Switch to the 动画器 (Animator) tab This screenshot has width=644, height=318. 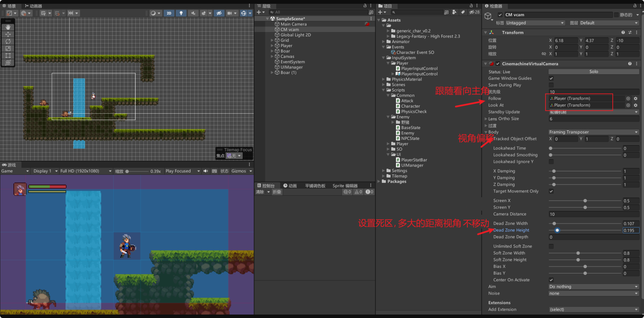pyautogui.click(x=33, y=6)
